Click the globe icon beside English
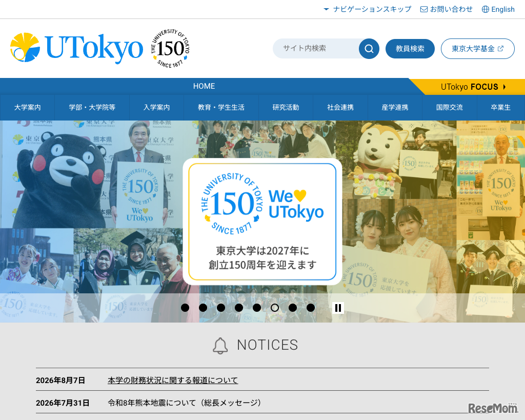The width and height of the screenshot is (525, 420). tap(485, 9)
